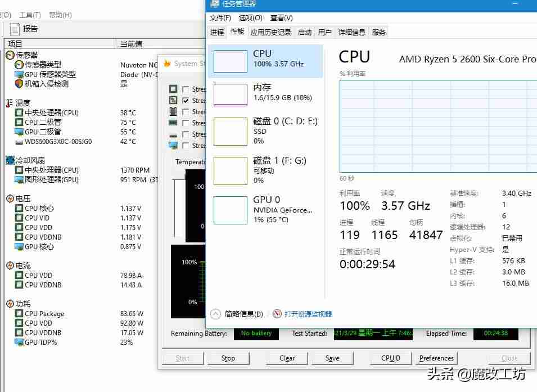Select 磁盘 1 (F: G:) panel
The height and width of the screenshot is (392, 537).
266,170
